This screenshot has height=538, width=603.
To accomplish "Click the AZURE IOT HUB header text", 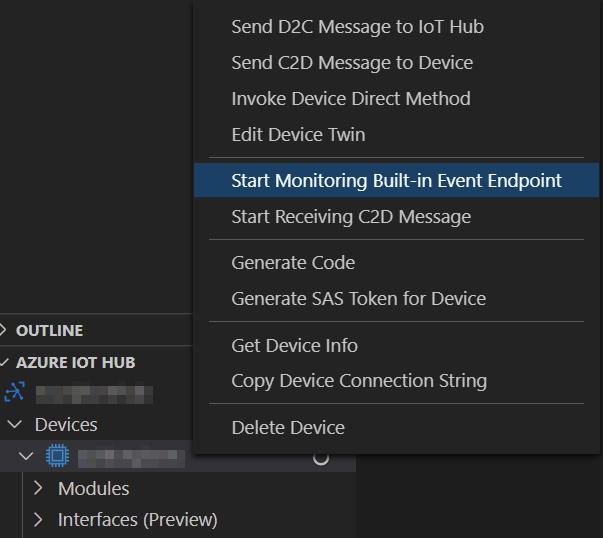I will (x=76, y=363).
